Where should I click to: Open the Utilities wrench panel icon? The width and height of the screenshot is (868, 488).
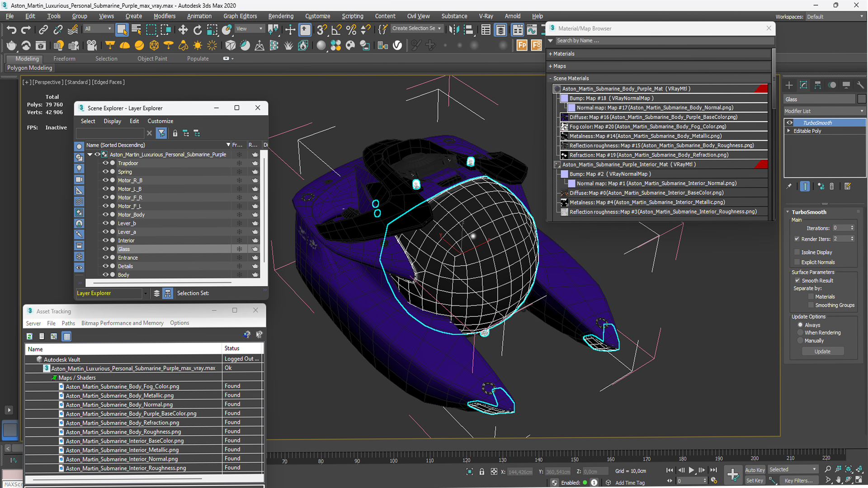[860, 85]
